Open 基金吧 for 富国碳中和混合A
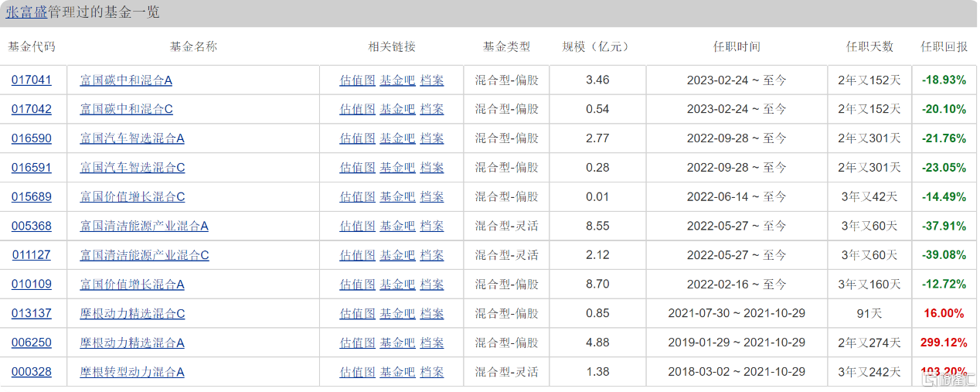This screenshot has width=980, height=392. (x=397, y=80)
